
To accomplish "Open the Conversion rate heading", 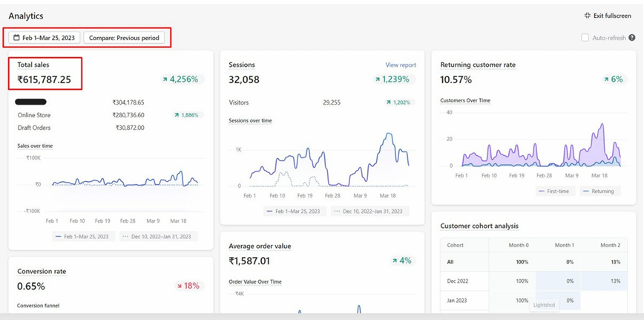I will (42, 271).
